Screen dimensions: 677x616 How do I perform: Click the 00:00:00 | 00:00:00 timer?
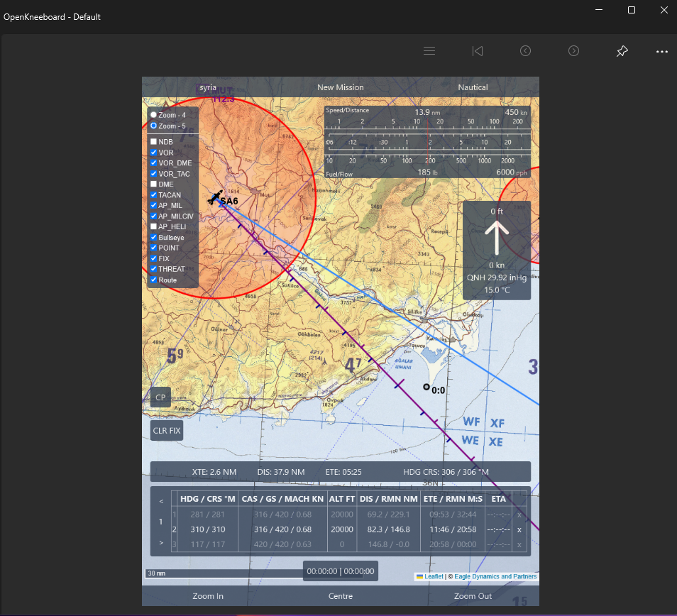[340, 571]
